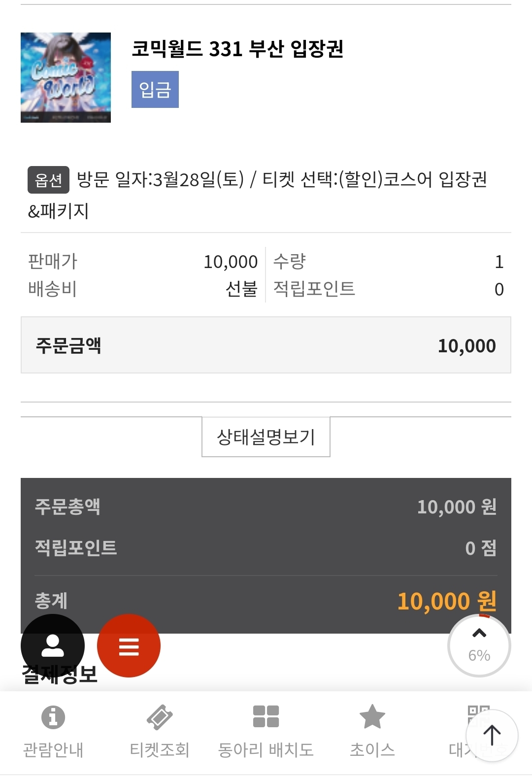Tap the 주문총액 row in dark summary
532x777 pixels.
(x=266, y=507)
